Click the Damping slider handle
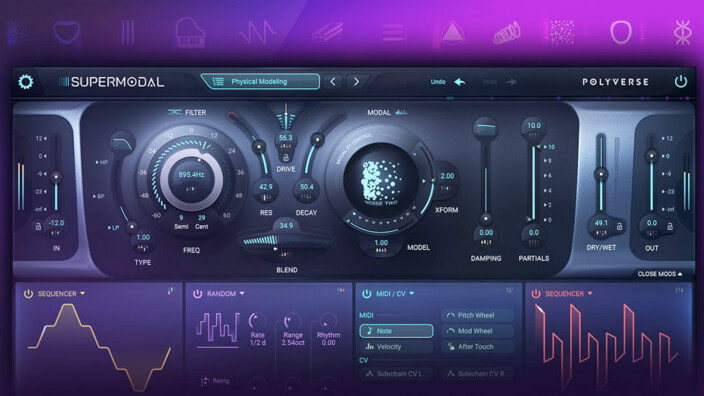This screenshot has height=396, width=704. coord(485,219)
